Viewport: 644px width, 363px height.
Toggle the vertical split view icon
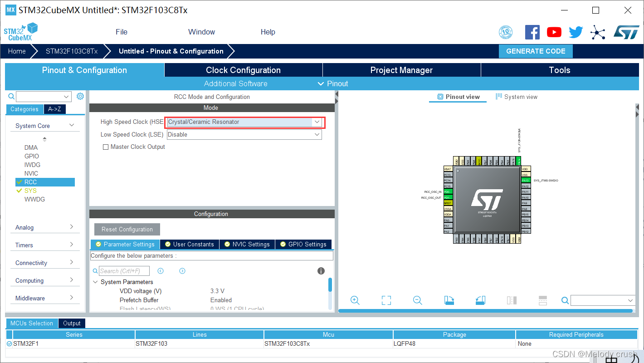512,300
